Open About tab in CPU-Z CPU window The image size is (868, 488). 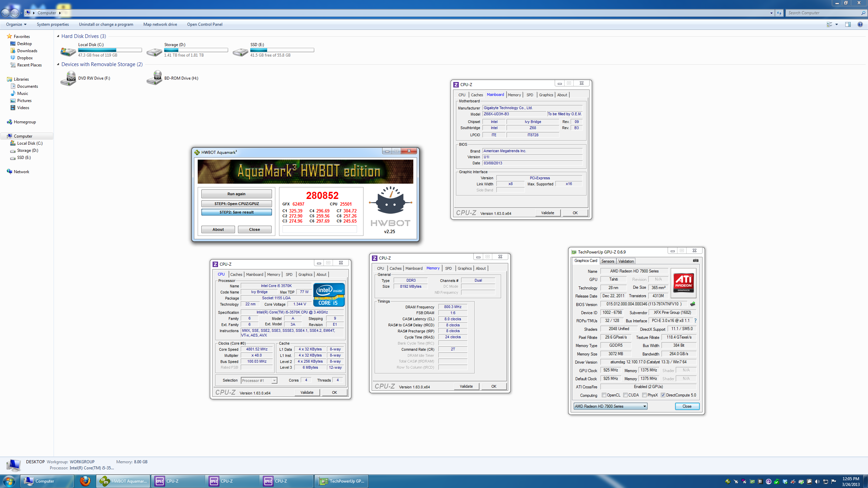(x=321, y=274)
